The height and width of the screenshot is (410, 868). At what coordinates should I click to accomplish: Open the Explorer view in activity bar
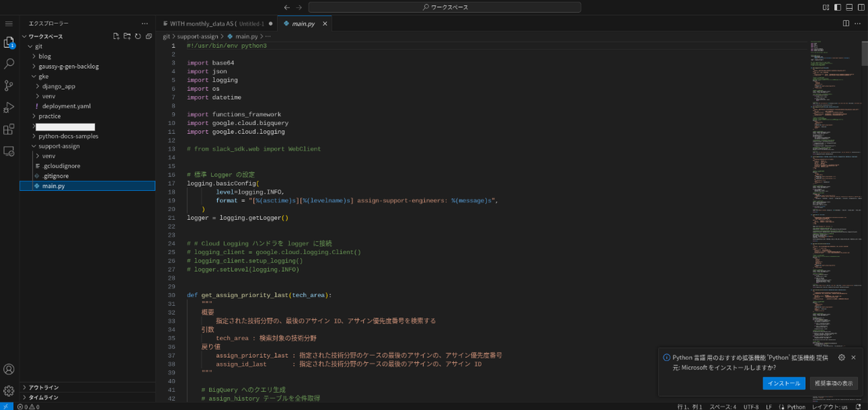(x=9, y=43)
